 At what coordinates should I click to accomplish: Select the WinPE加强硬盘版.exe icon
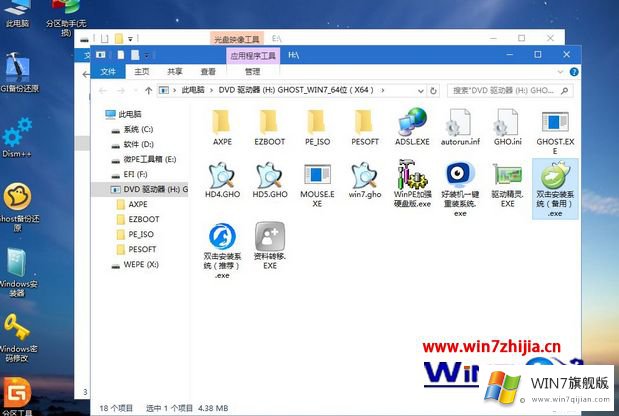pyautogui.click(x=412, y=174)
